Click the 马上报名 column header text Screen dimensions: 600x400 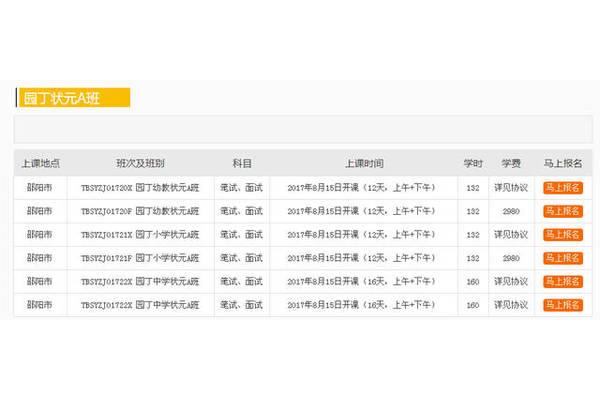coord(563,163)
